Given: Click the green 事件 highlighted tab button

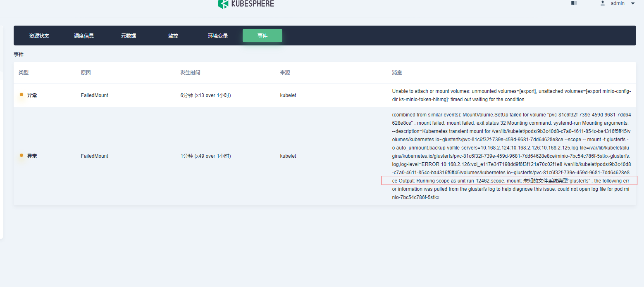Looking at the screenshot, I should click(x=262, y=36).
